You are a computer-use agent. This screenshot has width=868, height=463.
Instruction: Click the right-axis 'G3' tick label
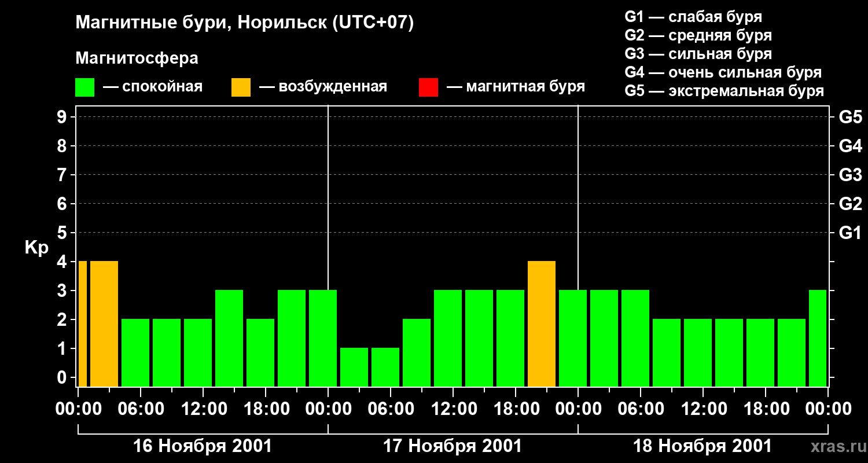[850, 175]
